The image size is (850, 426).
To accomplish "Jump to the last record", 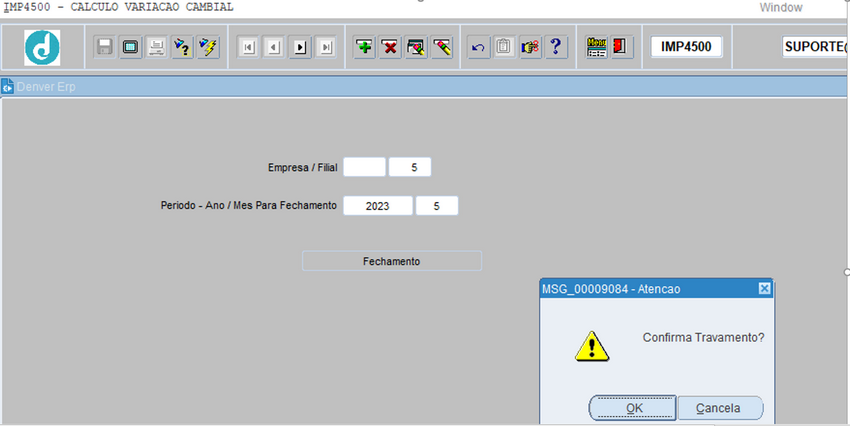I will click(325, 47).
